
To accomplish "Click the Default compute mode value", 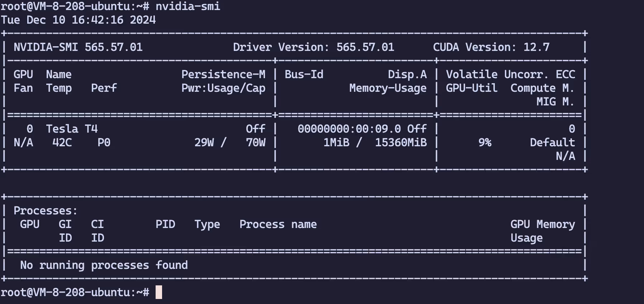I will (x=552, y=142).
